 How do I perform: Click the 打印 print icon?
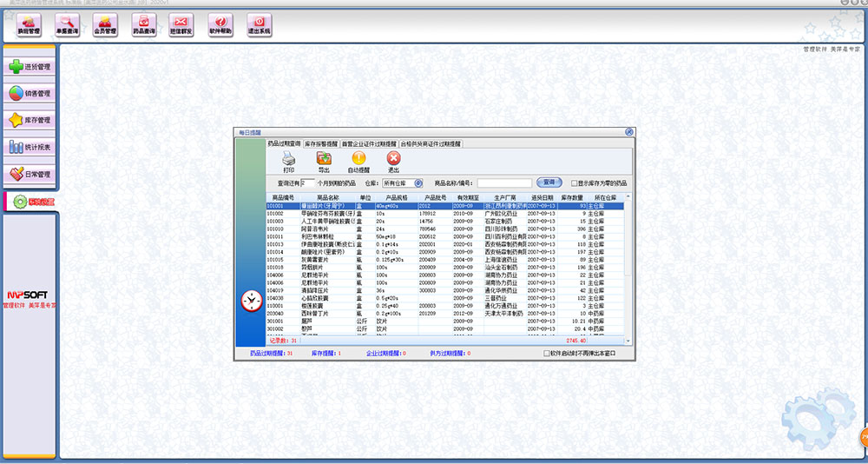(x=289, y=159)
